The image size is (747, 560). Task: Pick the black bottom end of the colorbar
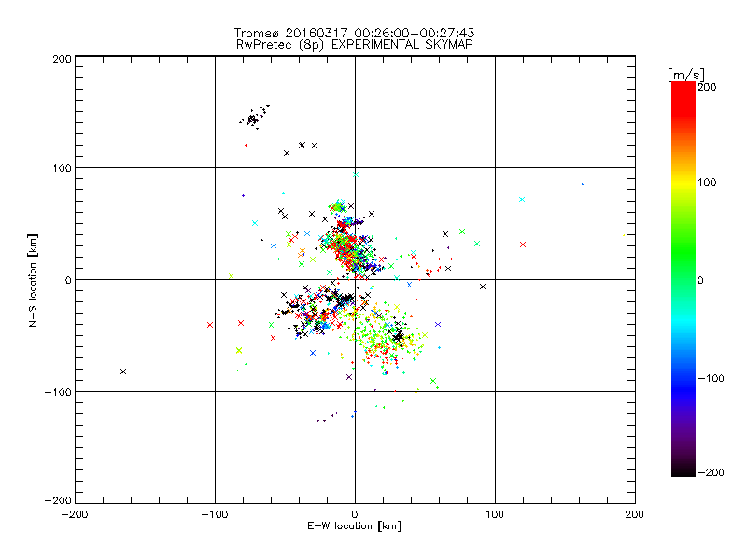pyautogui.click(x=684, y=470)
